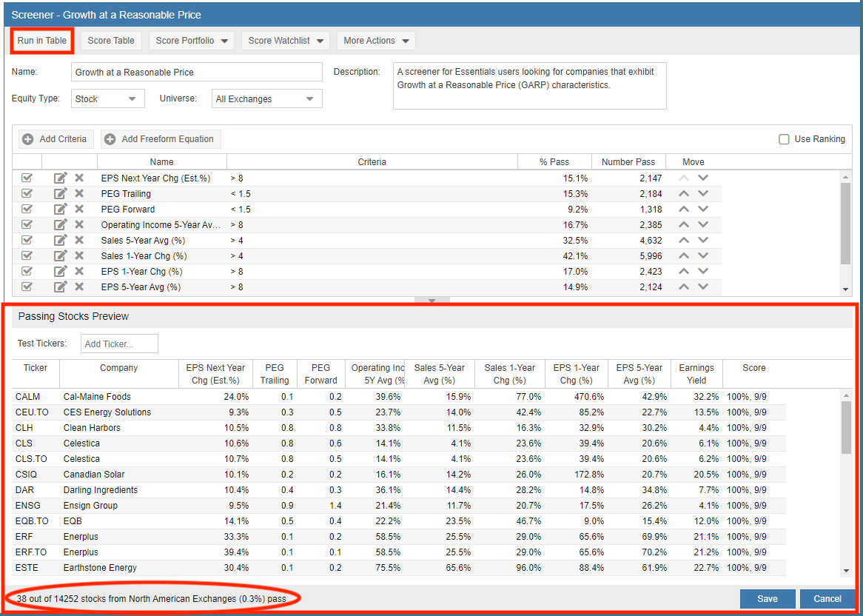Delete the EPS Next Year Chg criteria
Screen dimensions: 863x616
pyautogui.click(x=79, y=178)
